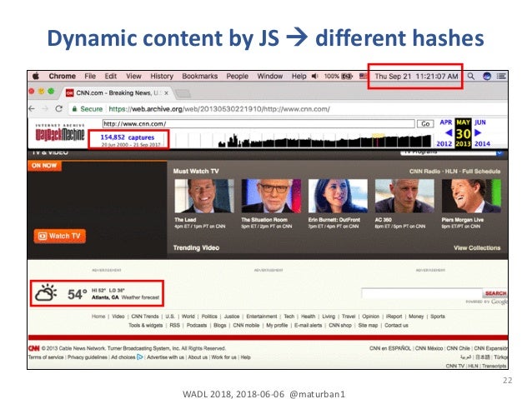Open the Window menu

269,77
